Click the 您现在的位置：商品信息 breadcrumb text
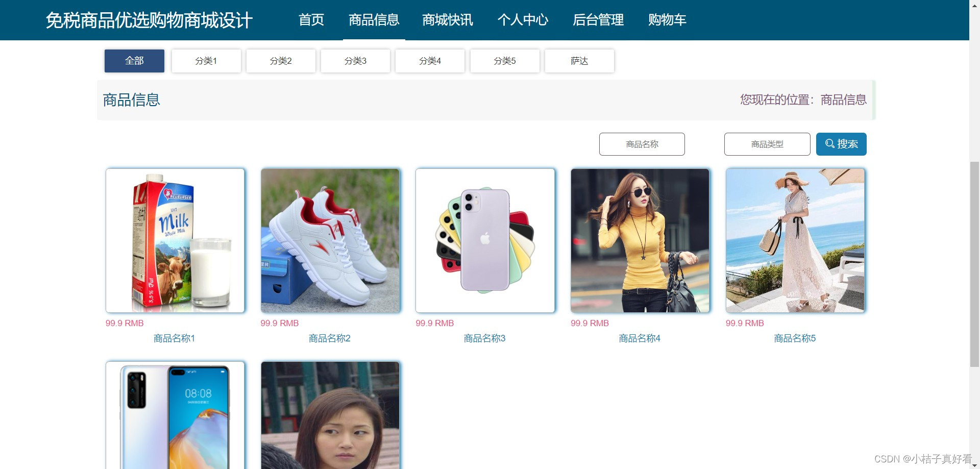Image resolution: width=980 pixels, height=469 pixels. coord(803,100)
